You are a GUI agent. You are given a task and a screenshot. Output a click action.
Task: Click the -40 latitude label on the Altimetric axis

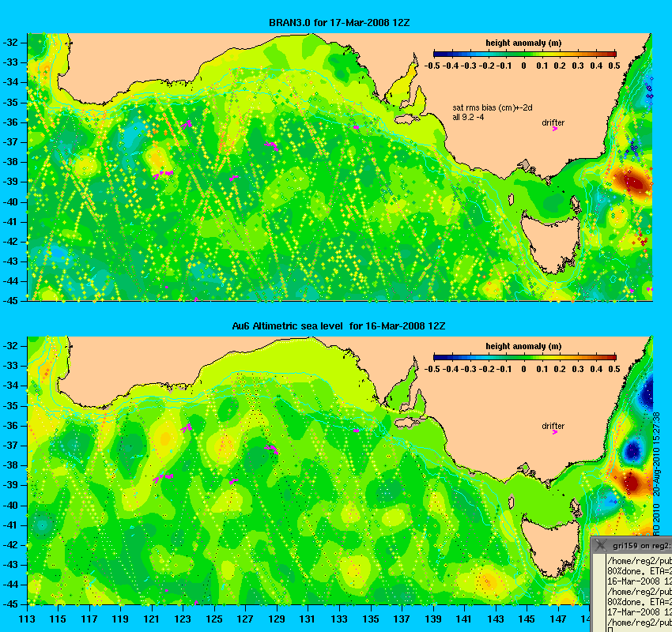pyautogui.click(x=10, y=505)
